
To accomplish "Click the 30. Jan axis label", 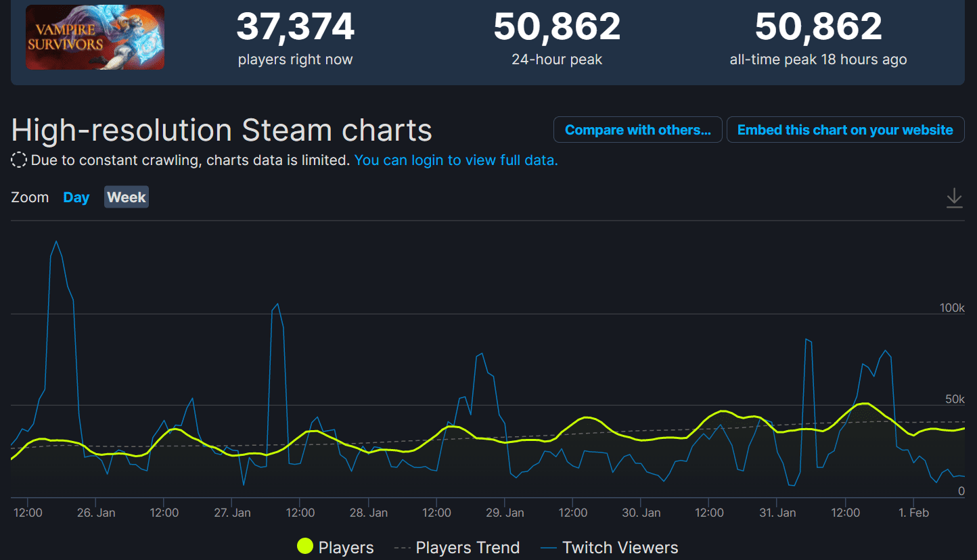I will click(641, 513).
